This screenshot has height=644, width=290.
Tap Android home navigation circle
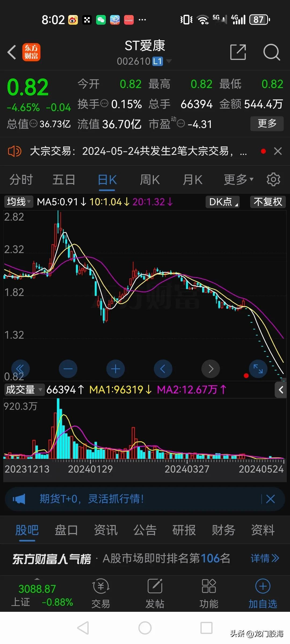145,628
